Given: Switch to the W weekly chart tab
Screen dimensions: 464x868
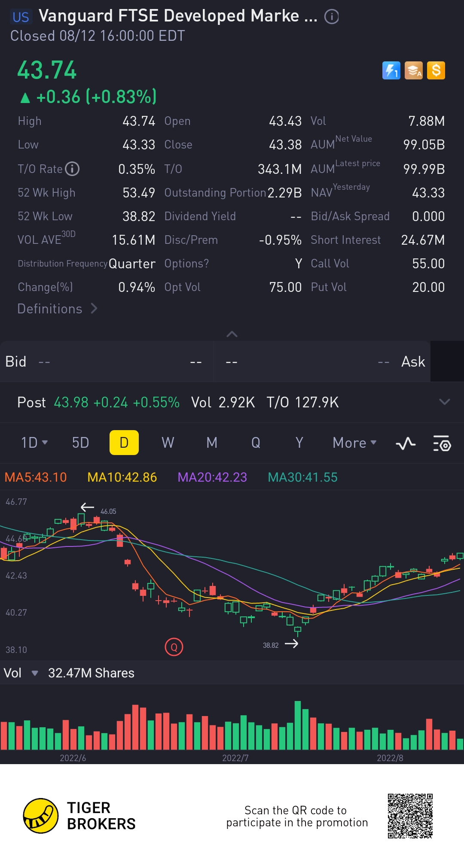Looking at the screenshot, I should coord(168,443).
